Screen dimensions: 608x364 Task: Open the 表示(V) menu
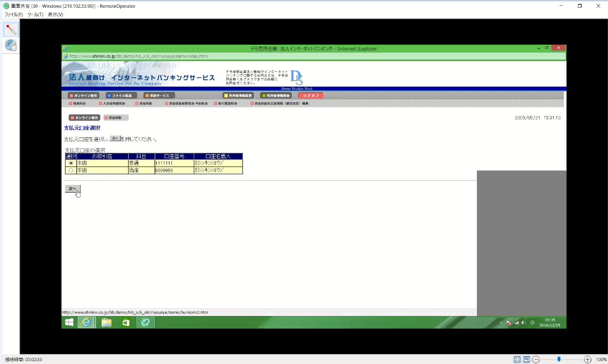pyautogui.click(x=55, y=15)
